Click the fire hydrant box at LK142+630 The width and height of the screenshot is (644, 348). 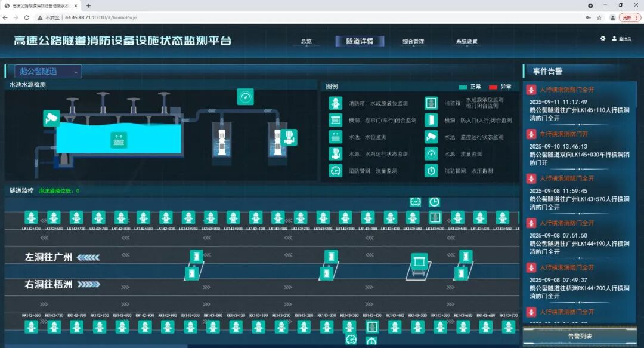[x=31, y=217]
